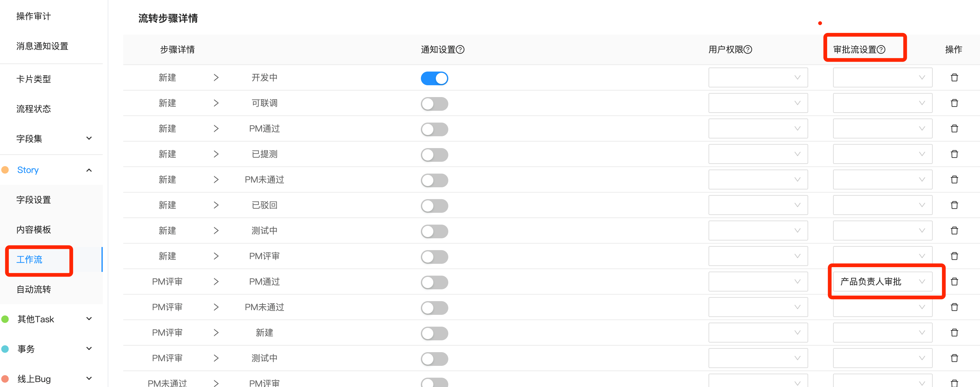The image size is (980, 387).
Task: Click the 通知设置 help question icon
Action: pyautogui.click(x=460, y=50)
